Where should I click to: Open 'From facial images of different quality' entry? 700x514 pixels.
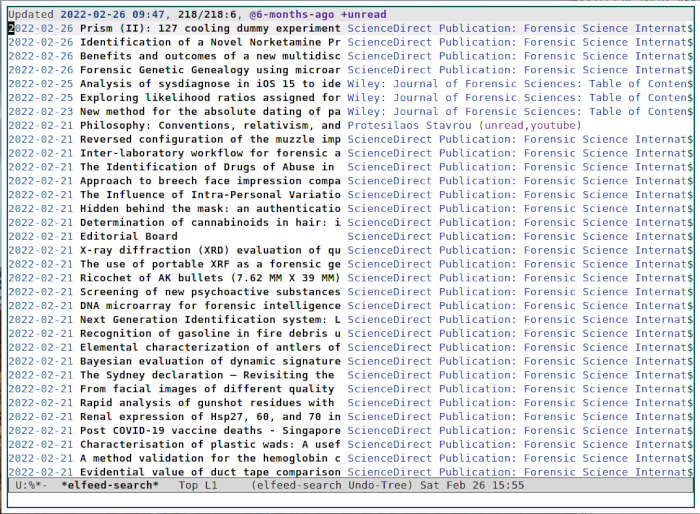pos(207,389)
